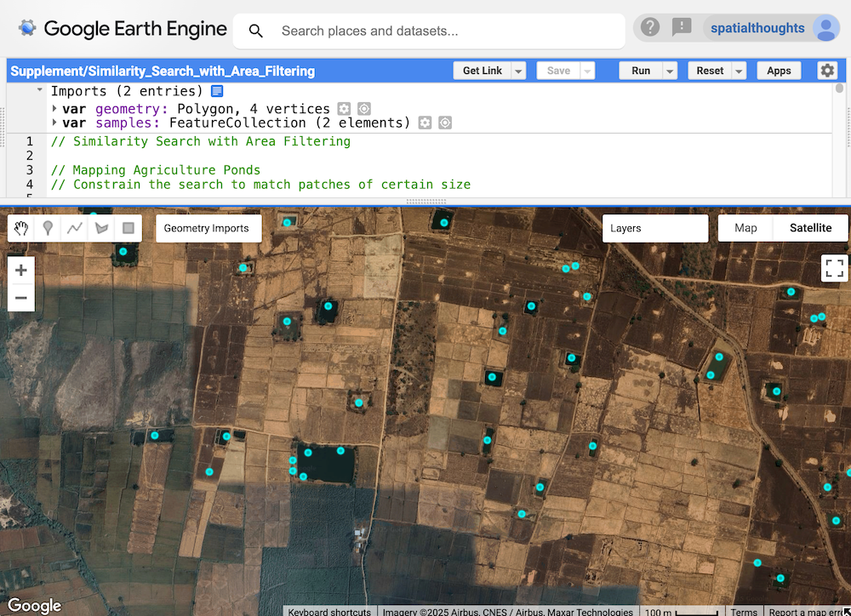Open the help question mark menu
The height and width of the screenshot is (616, 851).
[x=650, y=28]
